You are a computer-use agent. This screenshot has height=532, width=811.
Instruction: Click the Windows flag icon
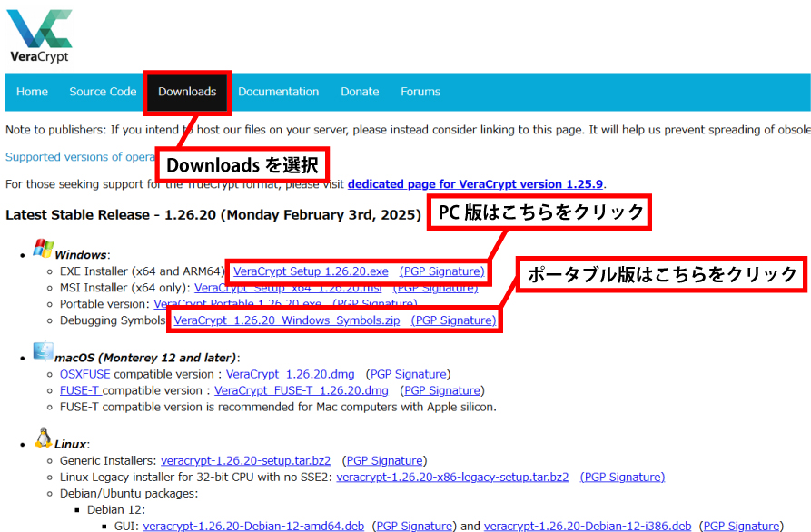tap(43, 249)
